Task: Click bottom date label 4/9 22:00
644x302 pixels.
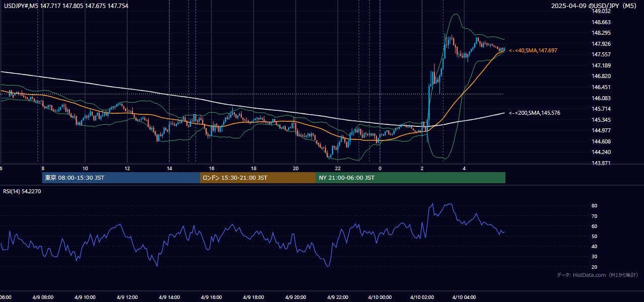Action: click(338, 297)
